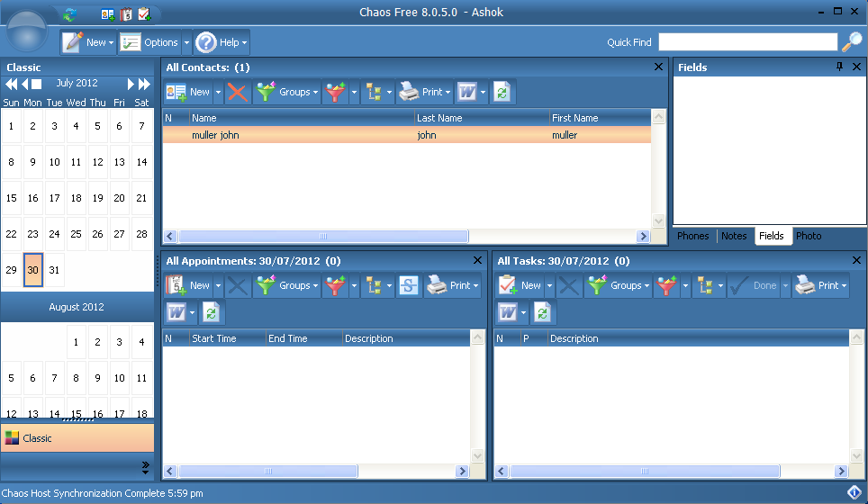Switch to the Phones tab
This screenshot has width=868, height=504.
click(693, 236)
